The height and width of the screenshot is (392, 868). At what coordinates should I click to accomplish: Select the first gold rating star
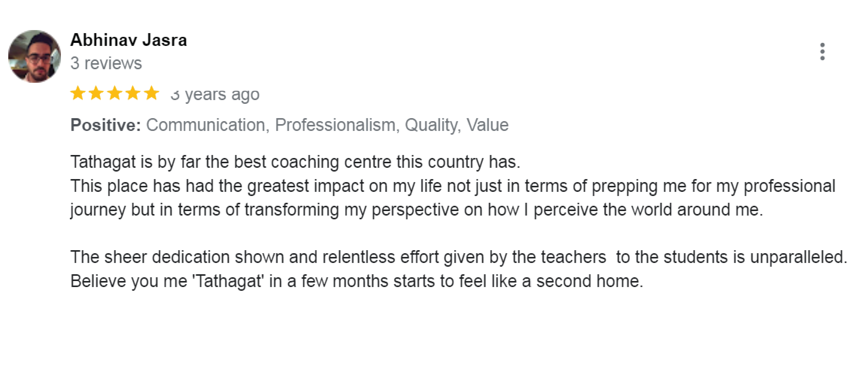[78, 93]
